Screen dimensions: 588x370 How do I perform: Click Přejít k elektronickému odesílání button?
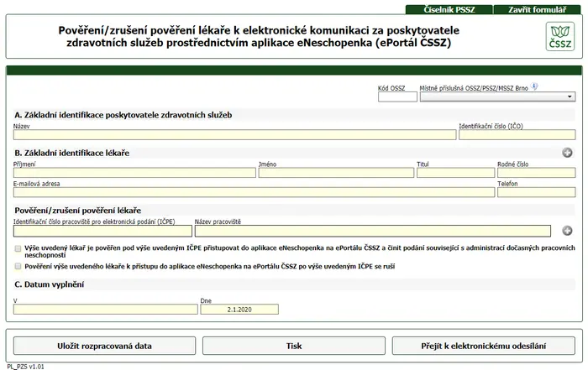[483, 346]
